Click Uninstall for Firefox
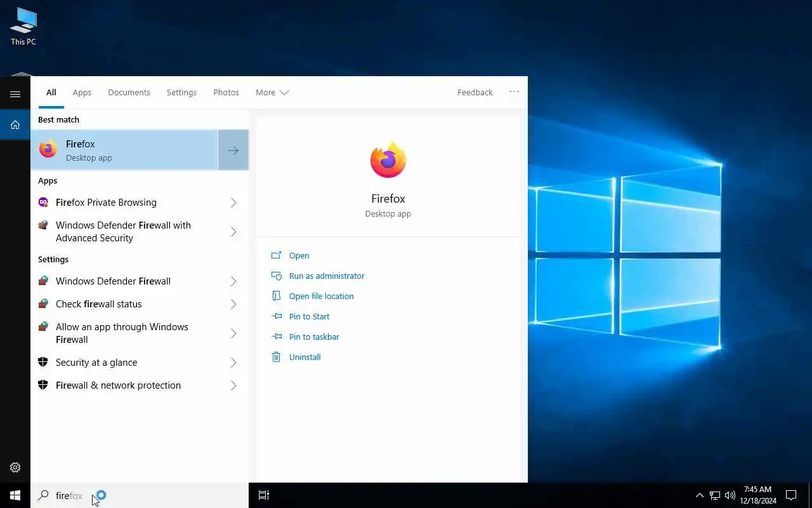This screenshot has height=508, width=812. coord(304,357)
